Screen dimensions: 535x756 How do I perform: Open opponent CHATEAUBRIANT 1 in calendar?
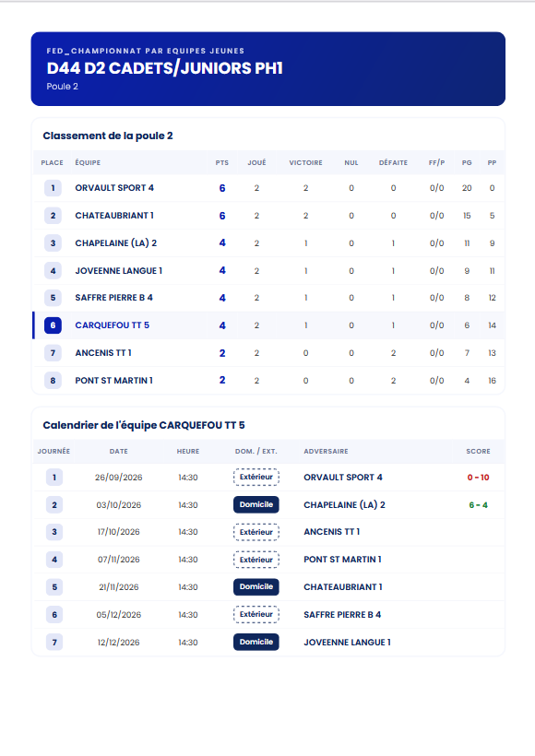pyautogui.click(x=343, y=586)
